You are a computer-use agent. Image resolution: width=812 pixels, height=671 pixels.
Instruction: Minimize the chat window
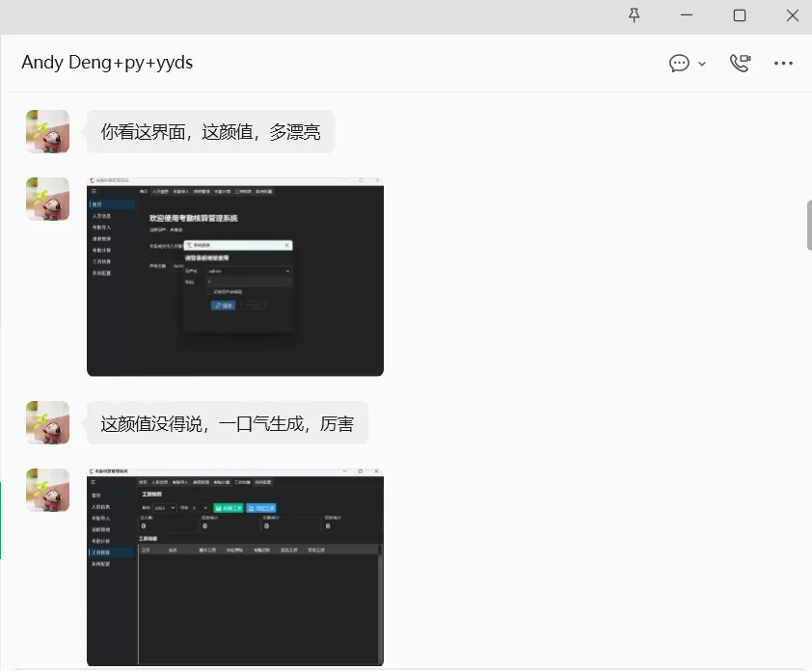click(687, 15)
